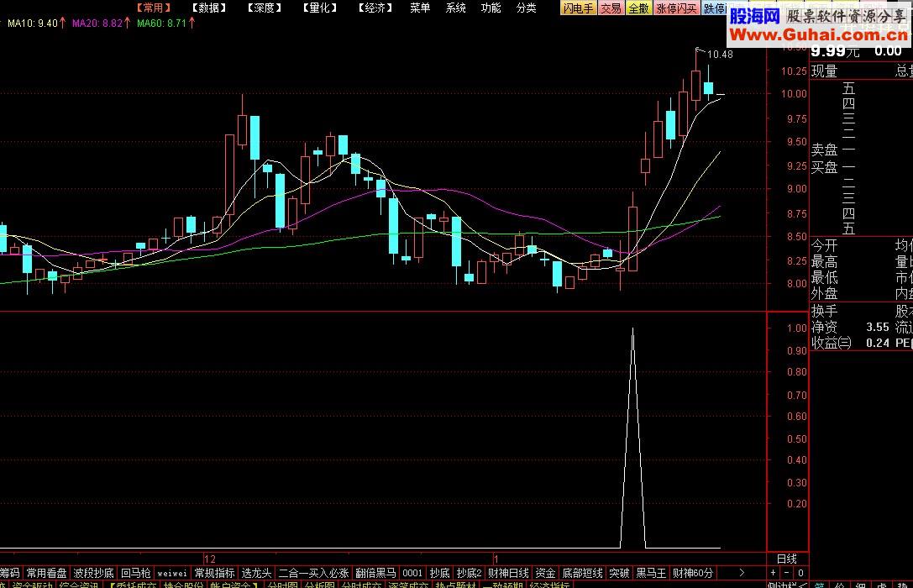Click the MA10: 9.40 readout
This screenshot has width=913, height=588.
pos(33,24)
